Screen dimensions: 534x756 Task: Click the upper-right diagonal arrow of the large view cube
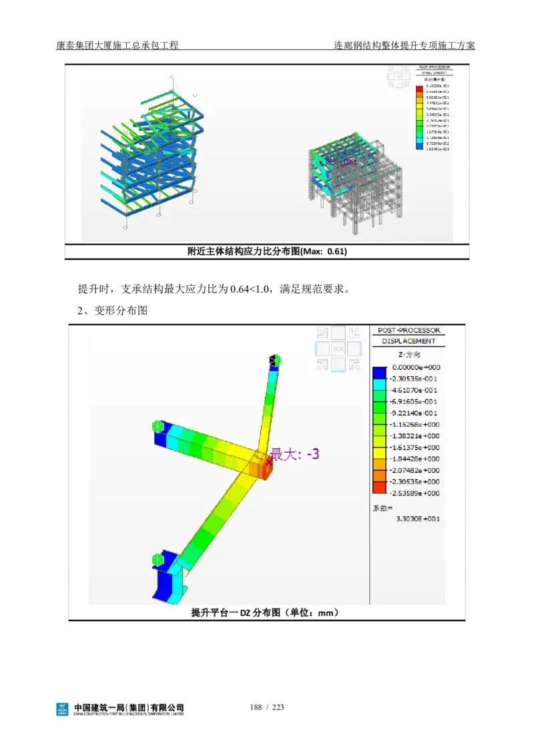pyautogui.click(x=354, y=333)
